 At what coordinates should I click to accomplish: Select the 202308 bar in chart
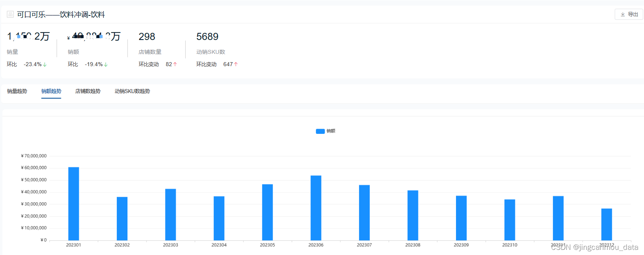413,215
